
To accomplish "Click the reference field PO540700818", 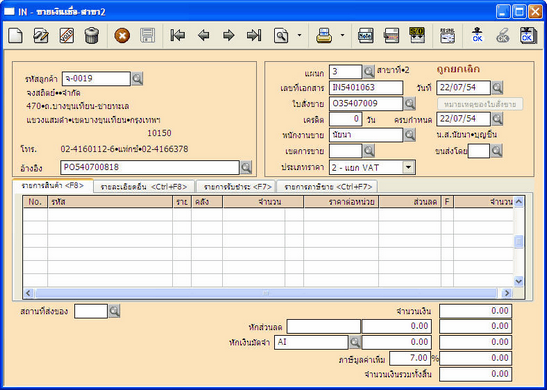I will point(150,167).
